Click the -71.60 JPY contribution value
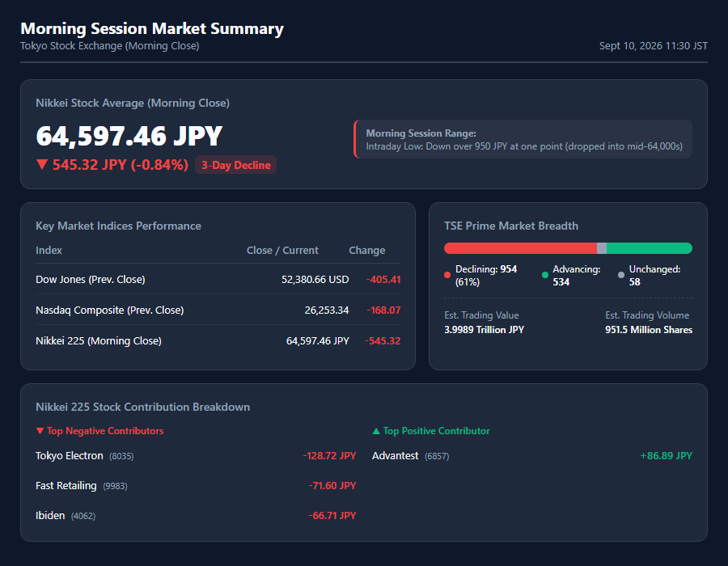Screen dimensions: 728x566 click(x=332, y=486)
